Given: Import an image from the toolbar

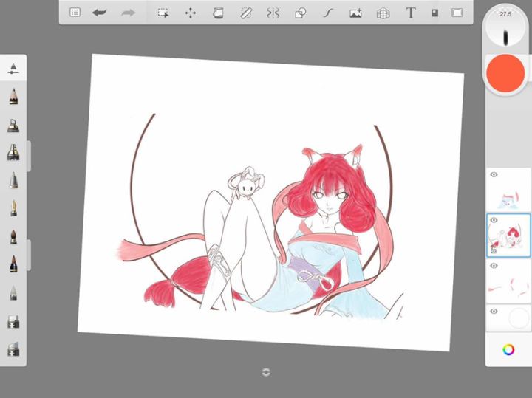Looking at the screenshot, I should [355, 13].
